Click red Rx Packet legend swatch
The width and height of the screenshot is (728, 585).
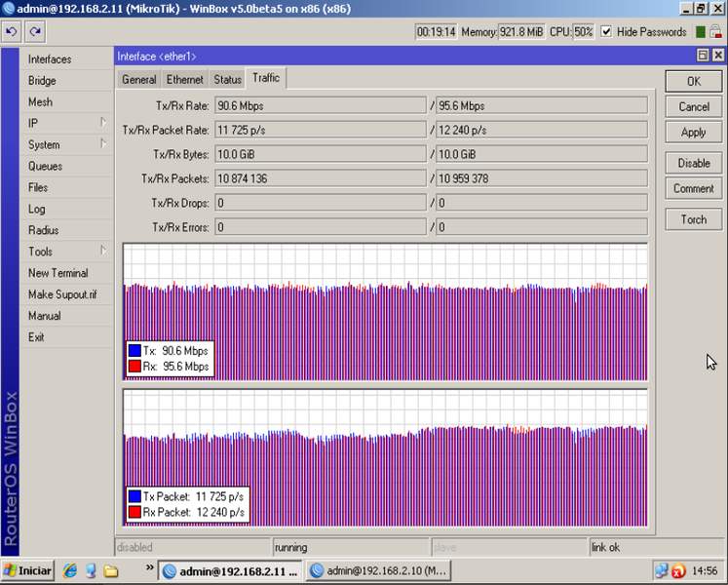point(134,512)
